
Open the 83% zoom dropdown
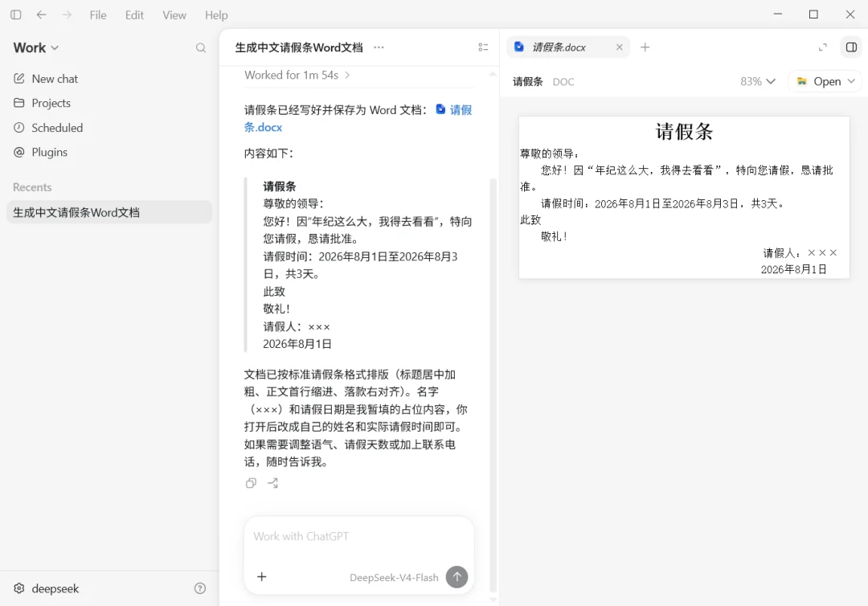click(758, 81)
